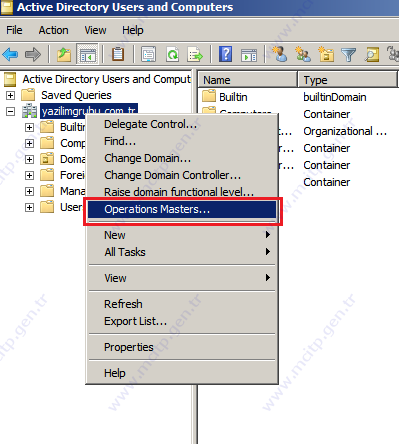Select Raise domain functional level entry
Viewport: 399px width, 444px height.
pos(182,192)
